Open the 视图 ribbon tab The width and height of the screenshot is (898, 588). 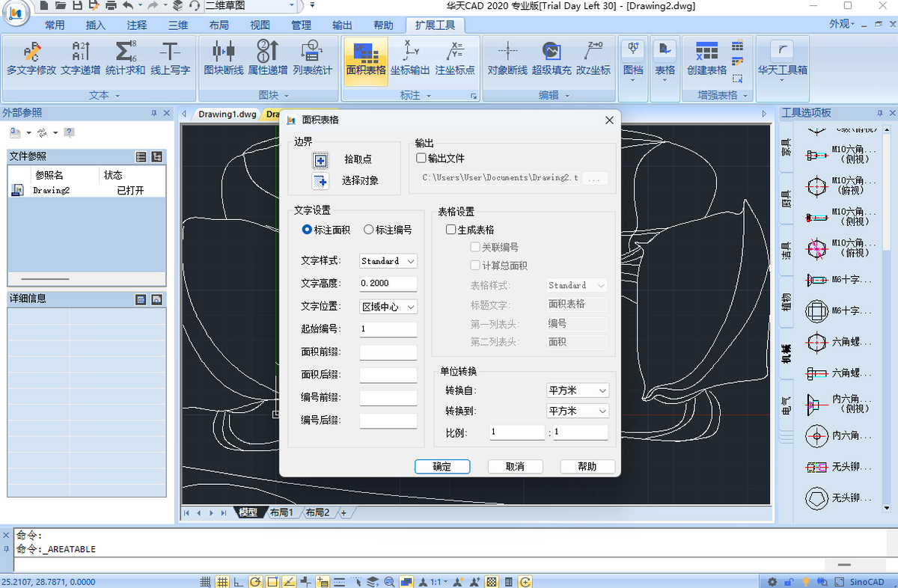point(260,25)
